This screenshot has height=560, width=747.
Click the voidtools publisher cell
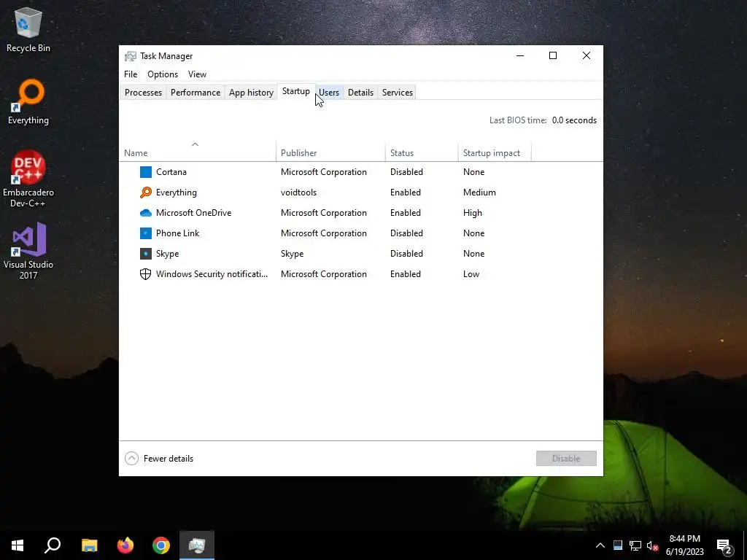click(x=298, y=192)
